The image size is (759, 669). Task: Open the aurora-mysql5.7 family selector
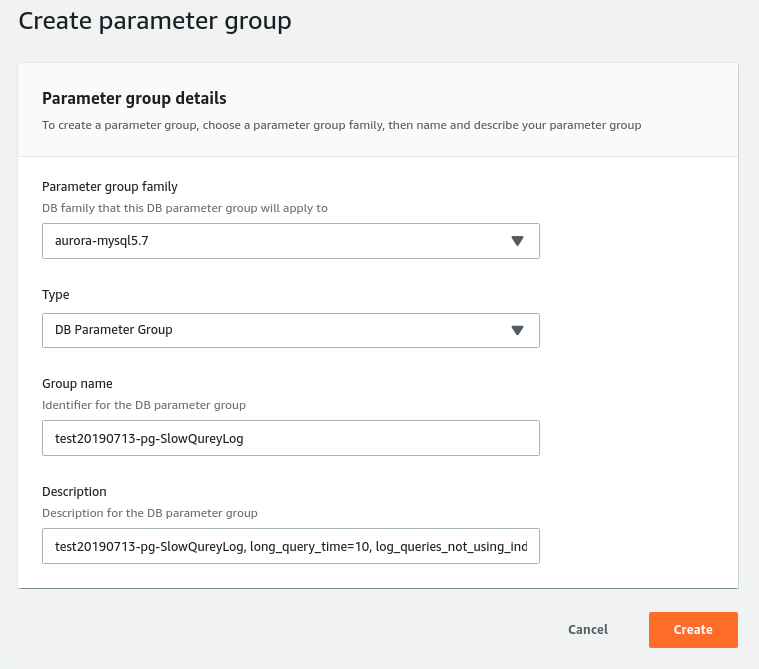[290, 241]
